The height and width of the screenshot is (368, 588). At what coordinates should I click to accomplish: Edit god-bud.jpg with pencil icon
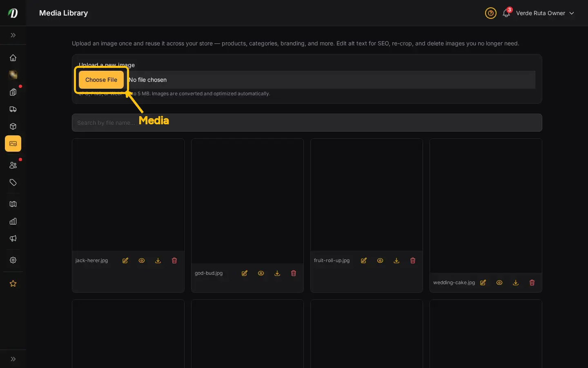pyautogui.click(x=245, y=273)
